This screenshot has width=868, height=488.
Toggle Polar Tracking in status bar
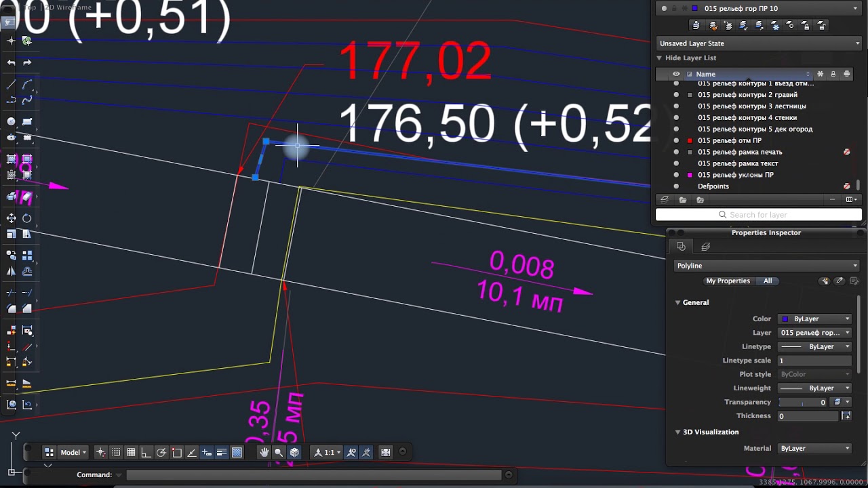tap(161, 452)
